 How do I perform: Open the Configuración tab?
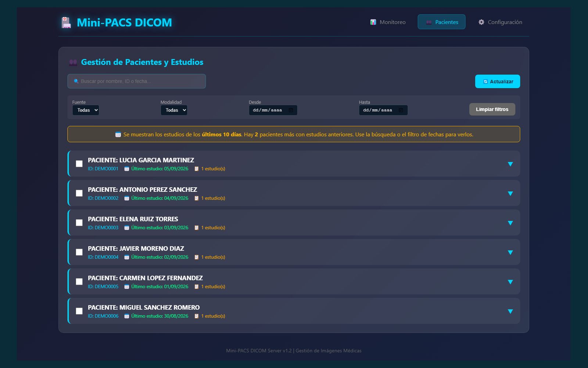(500, 22)
